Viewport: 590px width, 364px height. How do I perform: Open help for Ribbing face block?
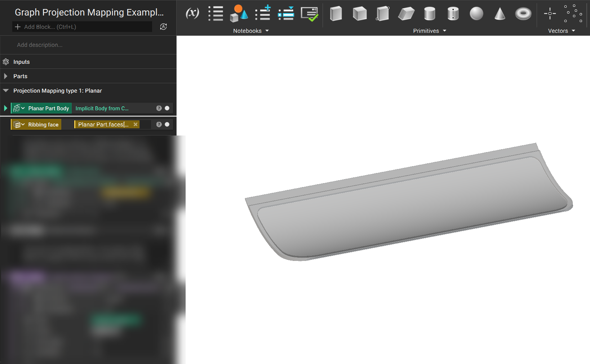pyautogui.click(x=159, y=124)
